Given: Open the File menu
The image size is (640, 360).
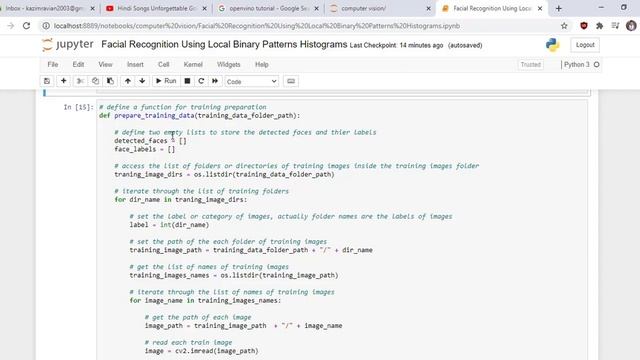Looking at the screenshot, I should click(53, 64).
